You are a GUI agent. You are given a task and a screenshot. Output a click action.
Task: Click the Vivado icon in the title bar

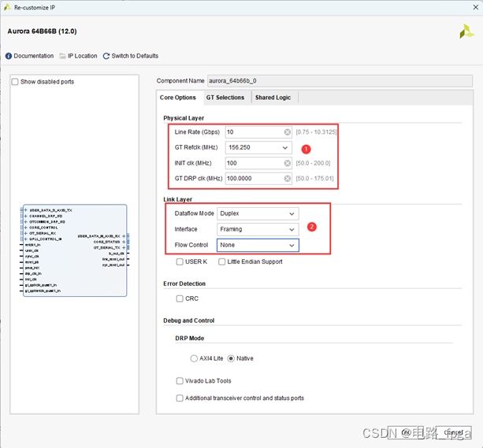coord(7,7)
